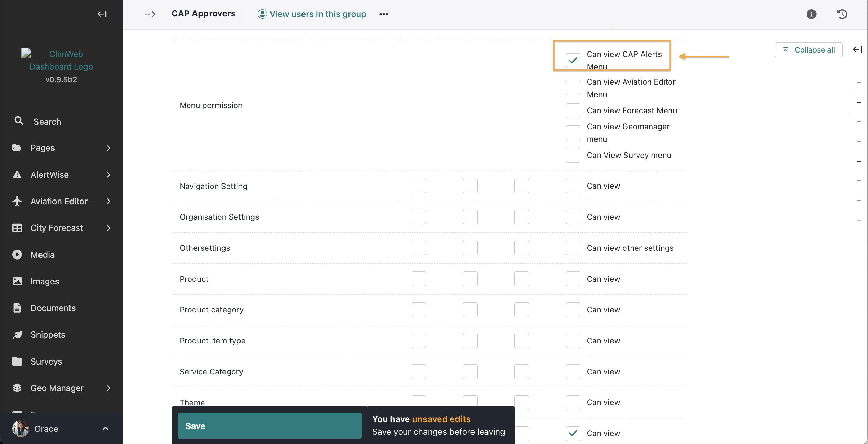Click the Search magnifier icon
This screenshot has height=444, width=868.
point(19,121)
